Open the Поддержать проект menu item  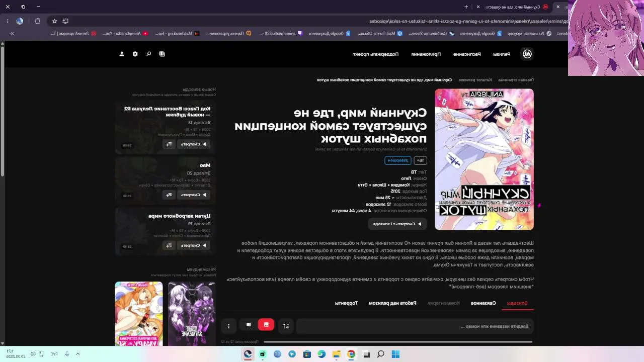(x=376, y=54)
